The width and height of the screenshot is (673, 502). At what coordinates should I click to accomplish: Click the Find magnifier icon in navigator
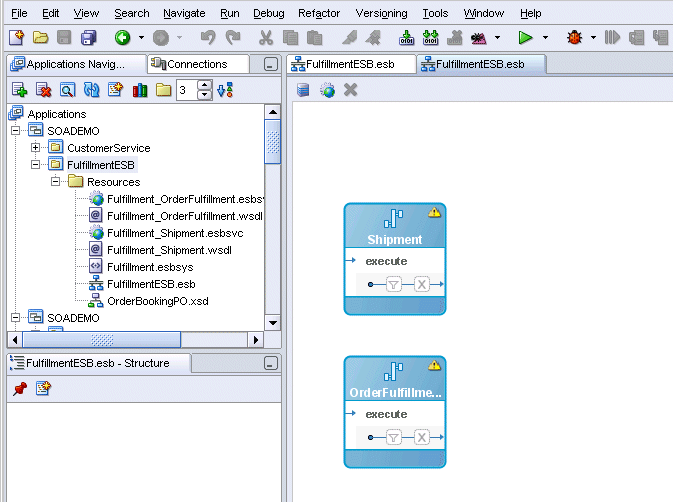67,90
